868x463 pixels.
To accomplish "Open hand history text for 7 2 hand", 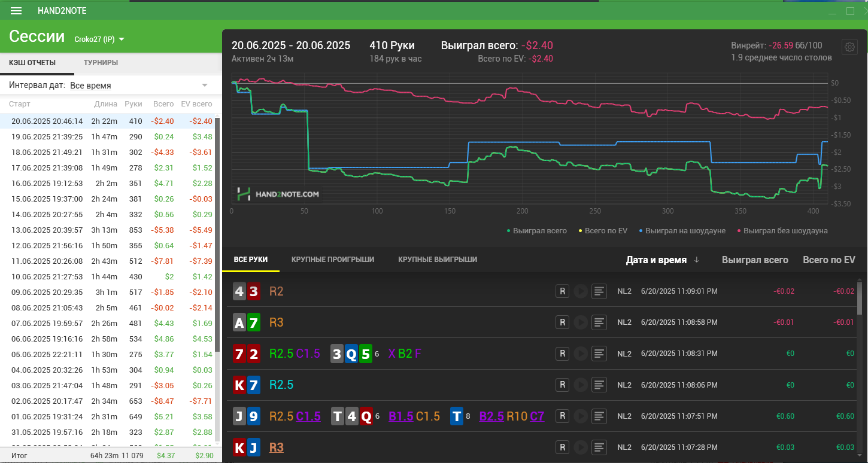I will (599, 354).
